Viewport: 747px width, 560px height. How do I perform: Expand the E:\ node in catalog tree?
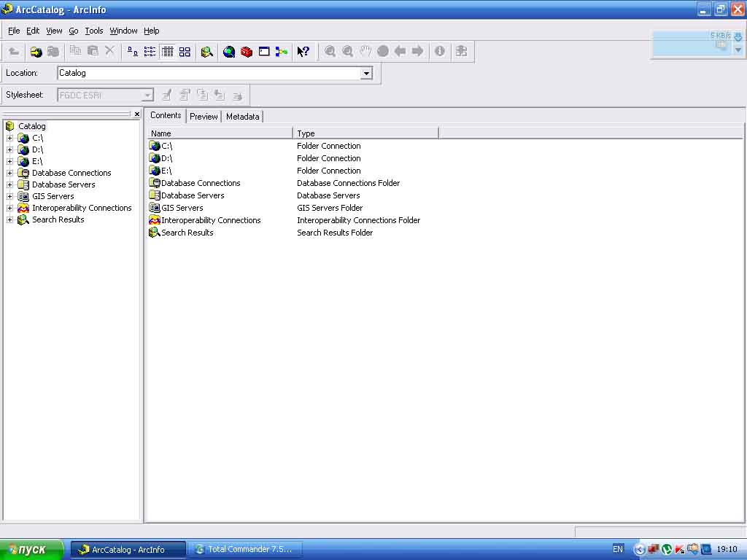click(x=9, y=161)
